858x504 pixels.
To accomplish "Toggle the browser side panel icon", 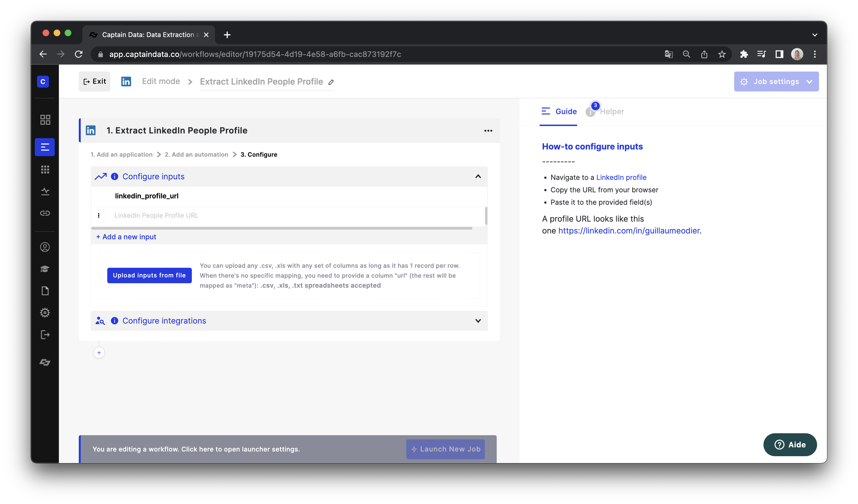I will [779, 54].
